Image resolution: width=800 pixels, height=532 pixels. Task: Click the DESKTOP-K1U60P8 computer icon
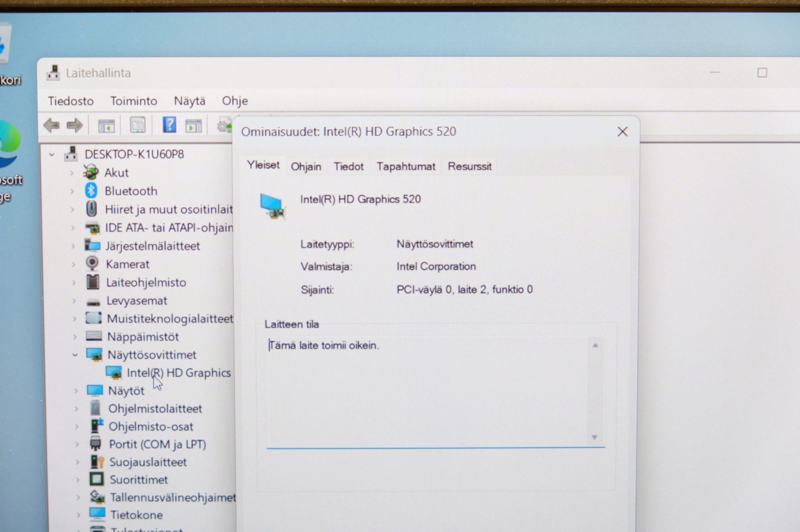point(71,154)
